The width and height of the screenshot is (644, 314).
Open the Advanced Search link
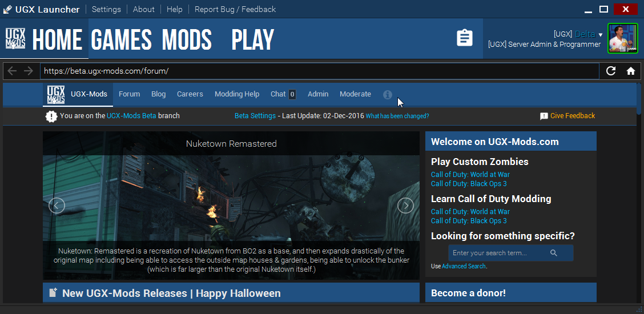tap(464, 266)
